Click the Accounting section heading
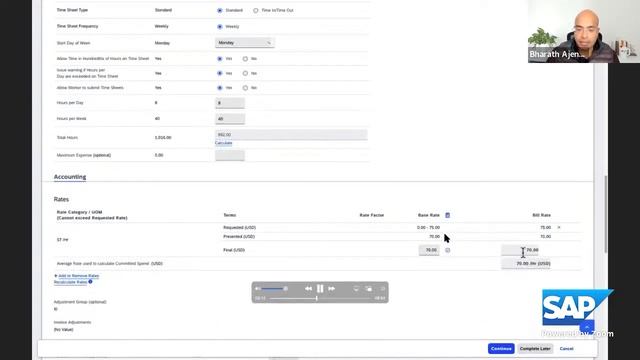 70,177
